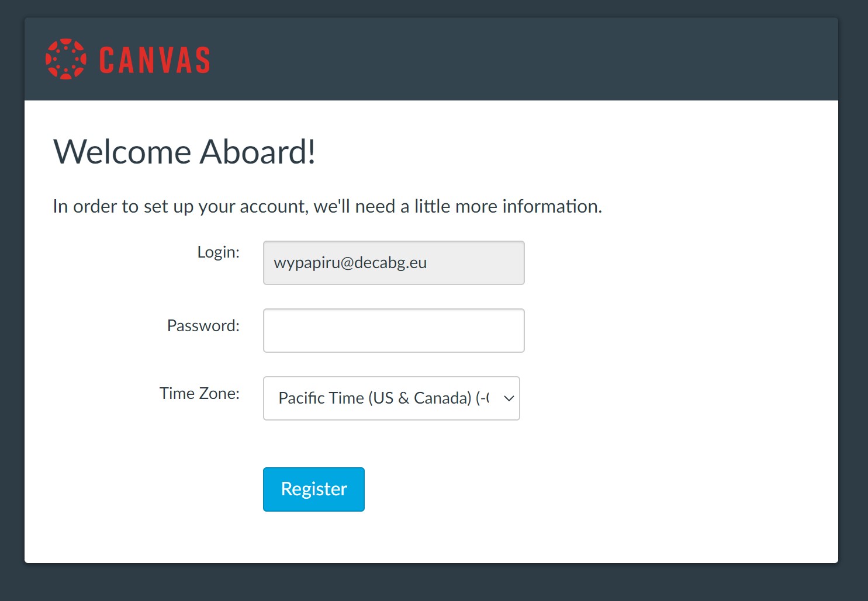Viewport: 868px width, 601px height.
Task: Click the red CANVAS wordmark
Action: click(x=155, y=60)
